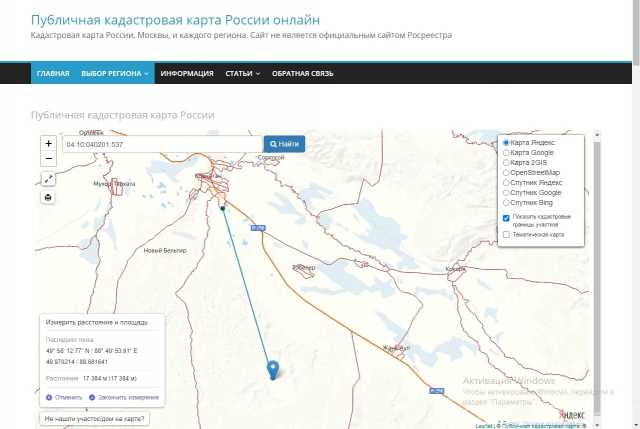Select Карта Яндекс radio option
This screenshot has width=640, height=429.
506,142
